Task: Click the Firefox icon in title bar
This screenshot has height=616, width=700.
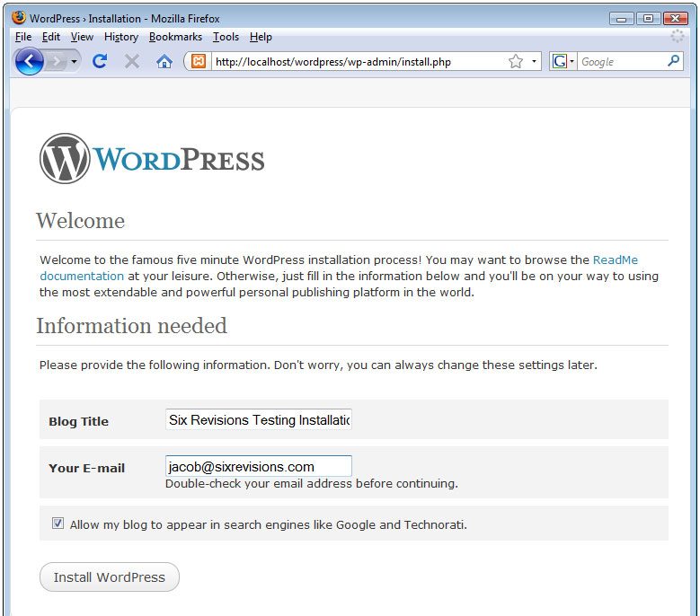Action: click(19, 18)
